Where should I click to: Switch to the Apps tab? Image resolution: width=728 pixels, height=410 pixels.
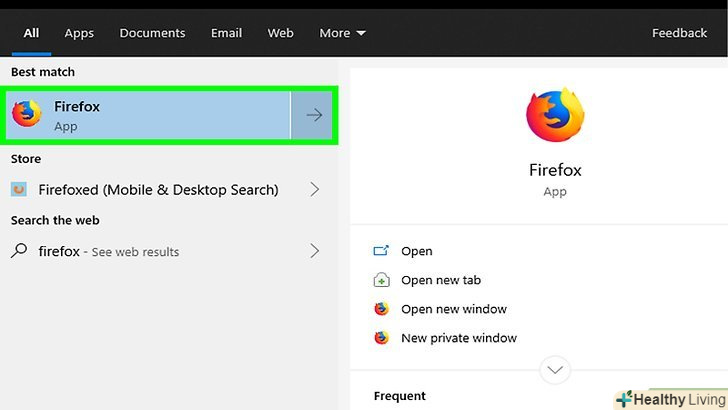coord(79,33)
